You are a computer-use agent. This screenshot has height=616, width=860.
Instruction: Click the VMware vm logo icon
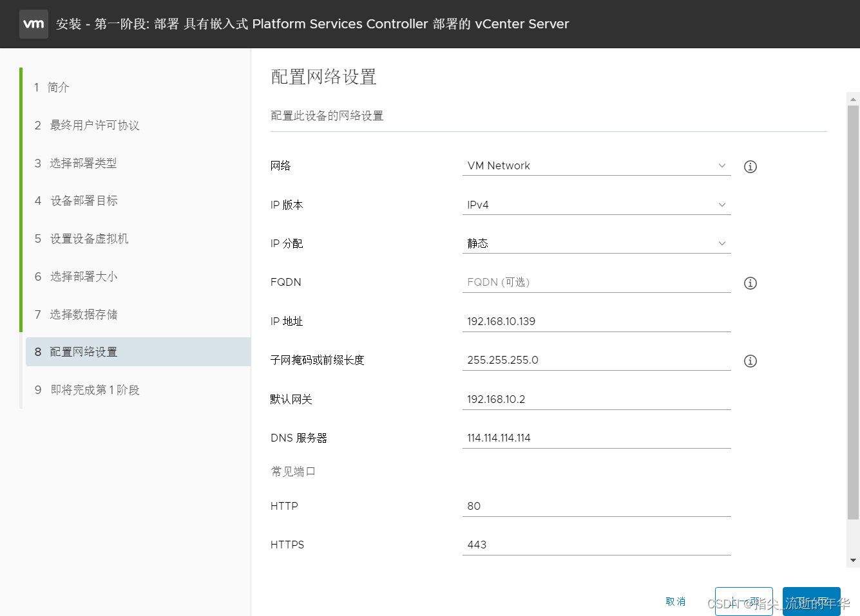click(x=33, y=24)
